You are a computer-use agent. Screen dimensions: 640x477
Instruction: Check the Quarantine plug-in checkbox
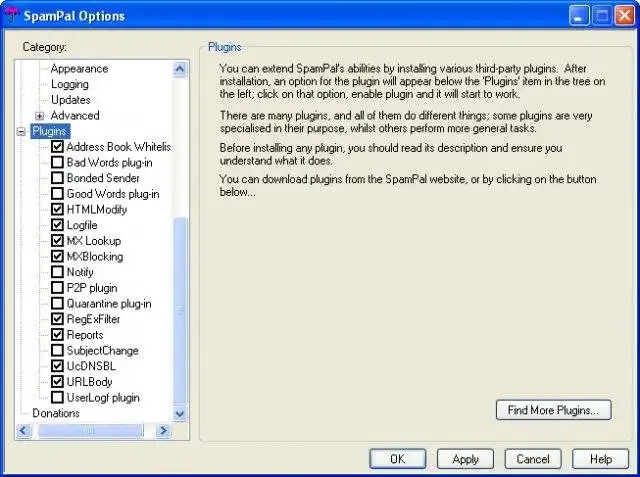pos(57,303)
